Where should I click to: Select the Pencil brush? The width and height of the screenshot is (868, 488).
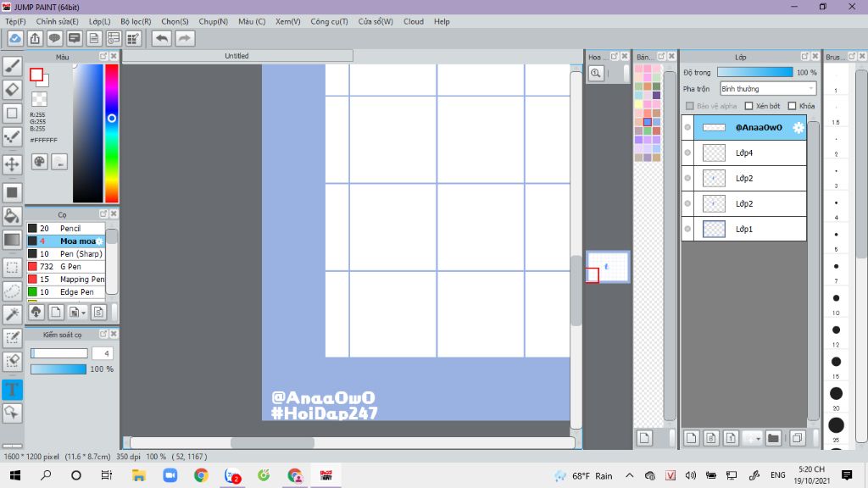coord(66,229)
